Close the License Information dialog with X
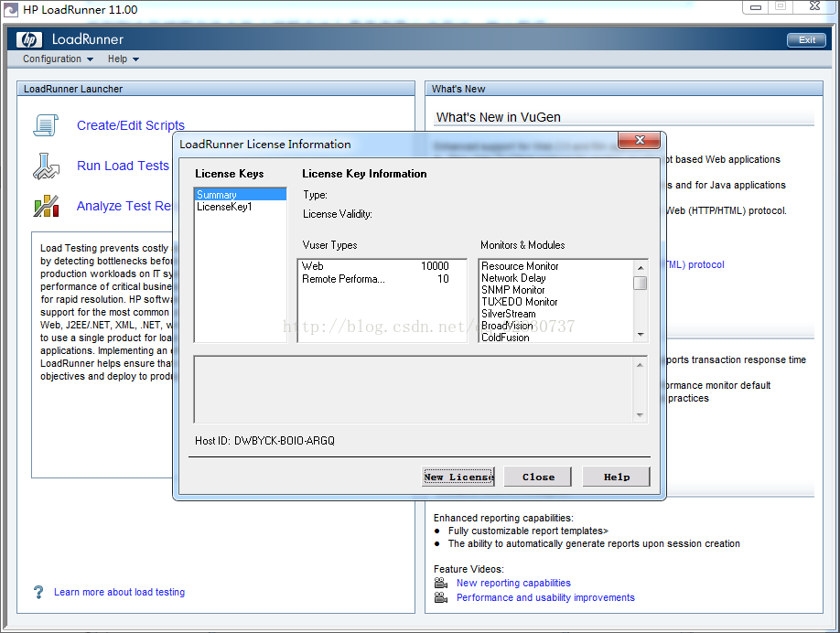 coord(640,140)
